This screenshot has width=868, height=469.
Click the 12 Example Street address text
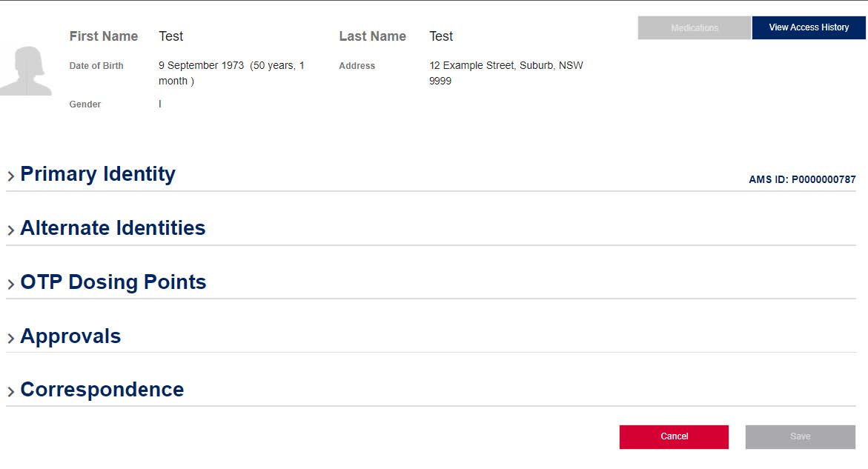506,73
